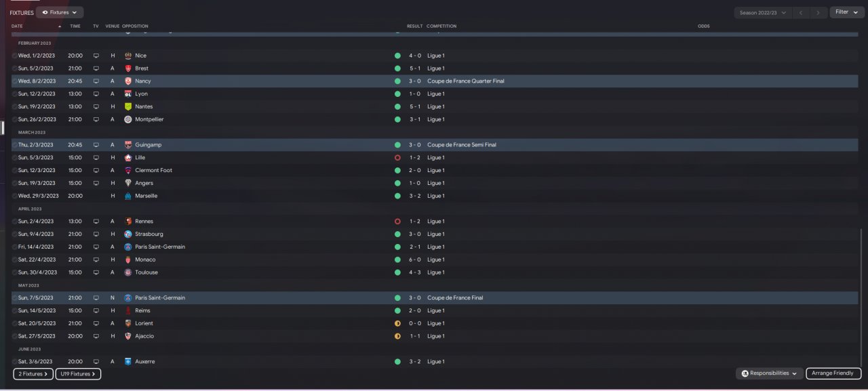Viewport: 868px width, 391px height.
Task: Click draw indicator for Lorient match
Action: (397, 323)
